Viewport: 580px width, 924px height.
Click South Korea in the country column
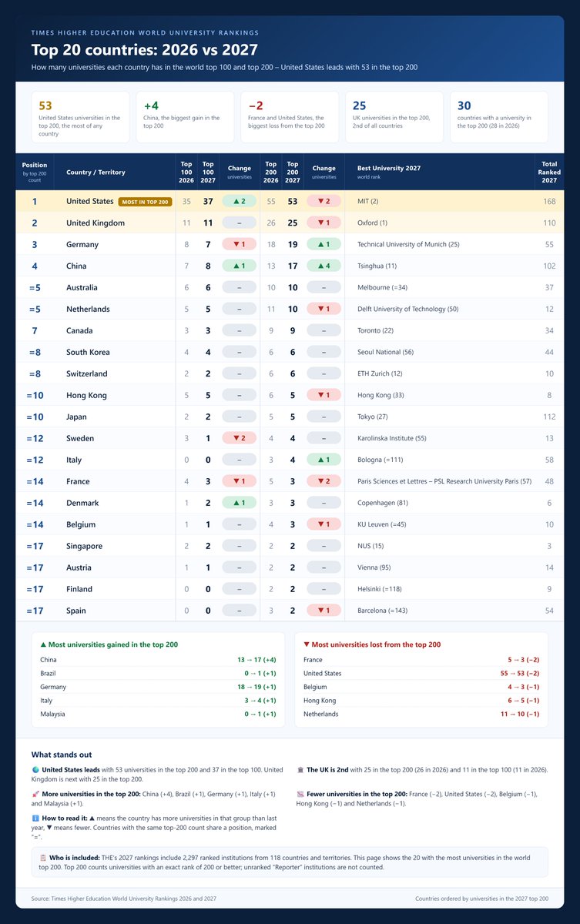click(x=88, y=352)
